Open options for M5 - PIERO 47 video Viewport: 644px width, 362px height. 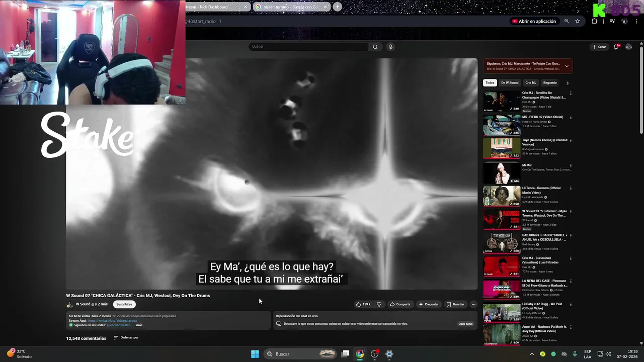click(571, 118)
